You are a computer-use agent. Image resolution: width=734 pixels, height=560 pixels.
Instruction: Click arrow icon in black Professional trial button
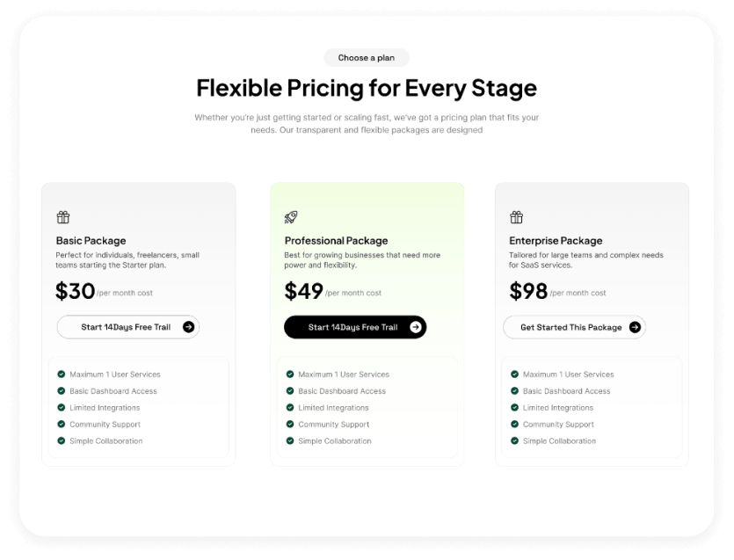point(416,327)
